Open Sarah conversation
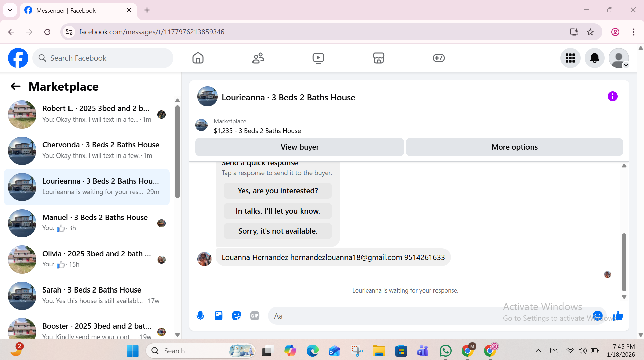Viewport: 644px width, 360px height. (x=87, y=296)
